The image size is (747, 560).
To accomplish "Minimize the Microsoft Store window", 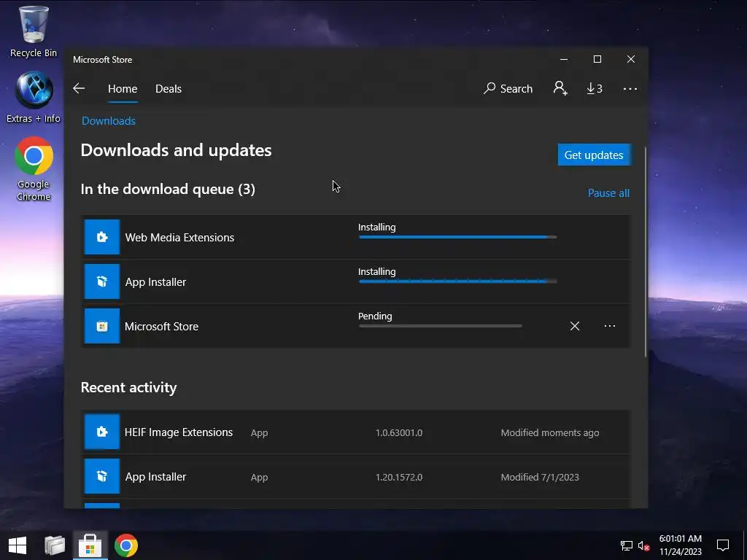I will (x=564, y=59).
